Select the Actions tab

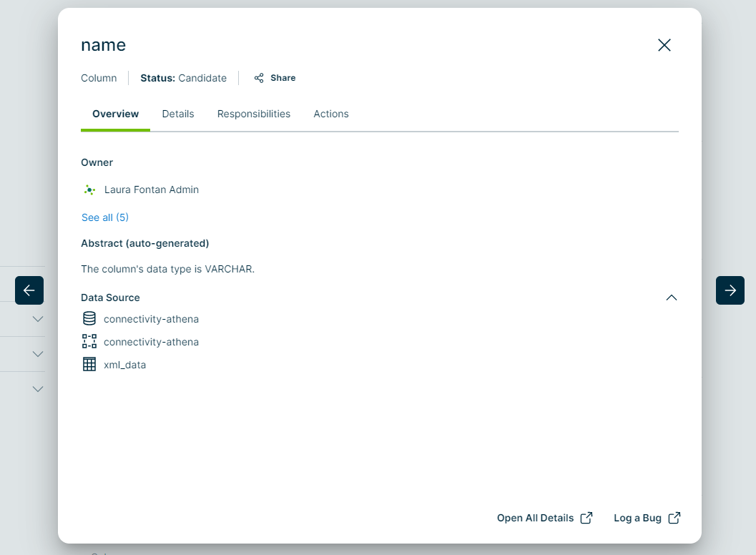(331, 114)
